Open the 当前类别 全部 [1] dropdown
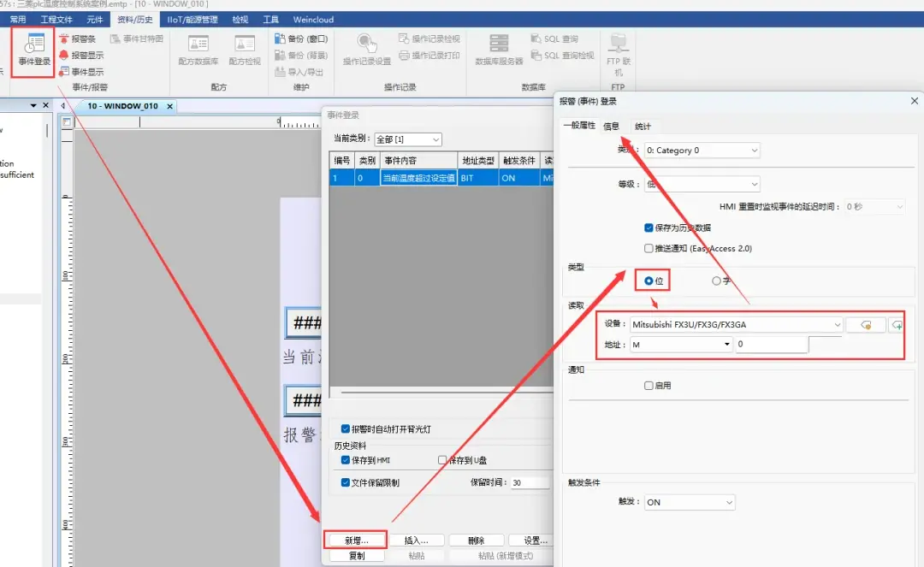 point(408,139)
